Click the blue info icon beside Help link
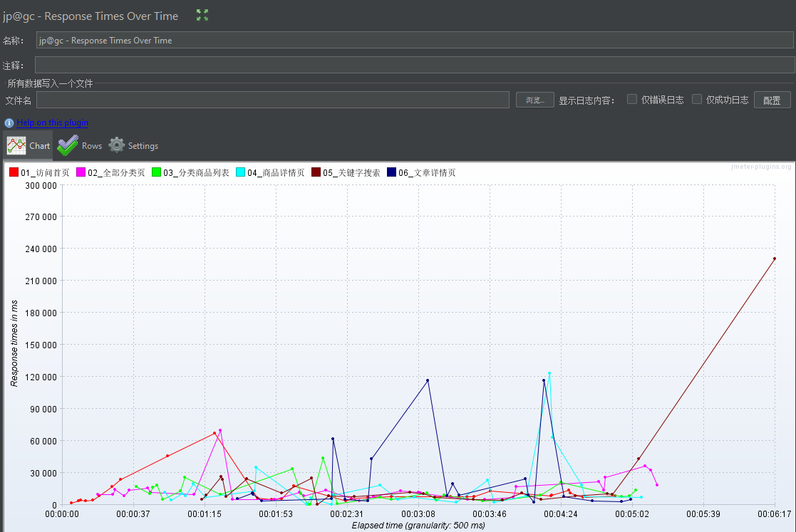Image resolution: width=796 pixels, height=532 pixels. tap(9, 122)
